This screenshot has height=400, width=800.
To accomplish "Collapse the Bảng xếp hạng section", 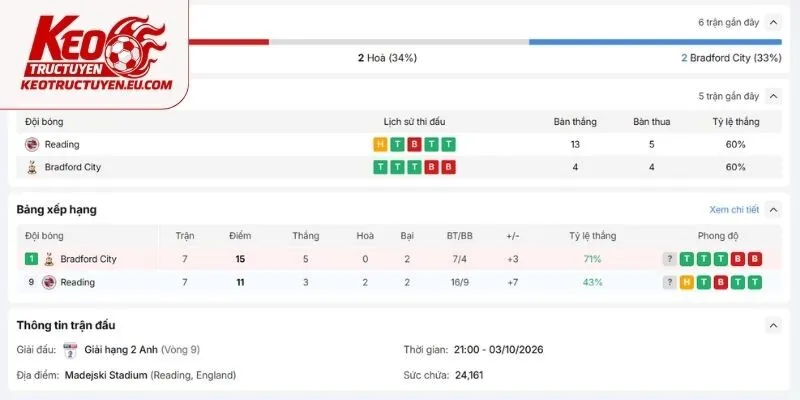I will tap(773, 210).
